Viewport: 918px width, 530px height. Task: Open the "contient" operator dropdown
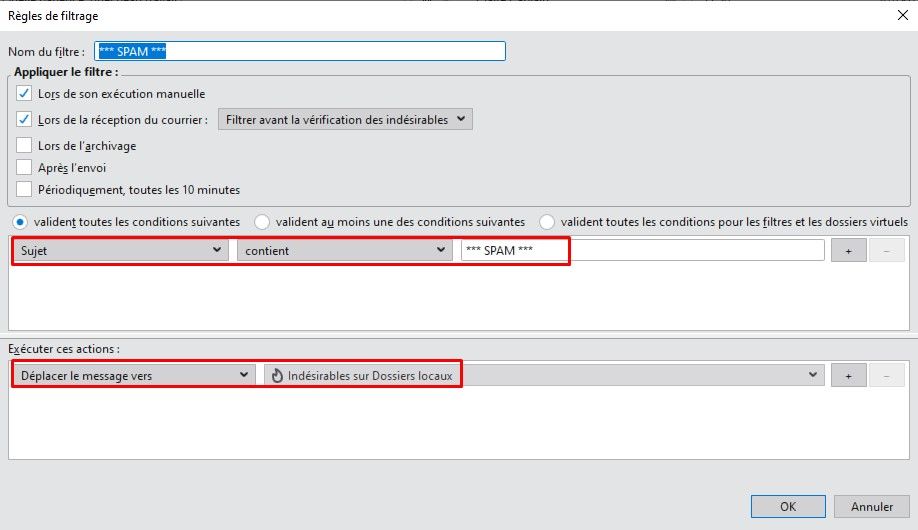click(345, 251)
